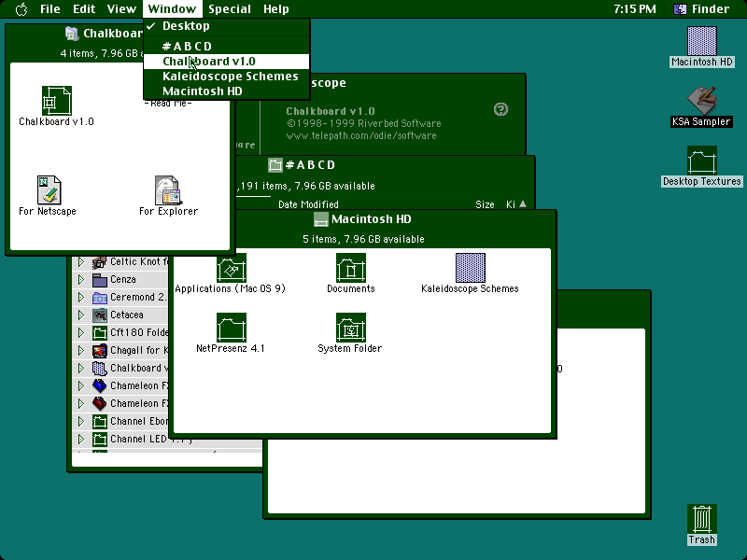Click the 7:15 PM menu bar clock
The height and width of the screenshot is (560, 747).
[x=635, y=9]
